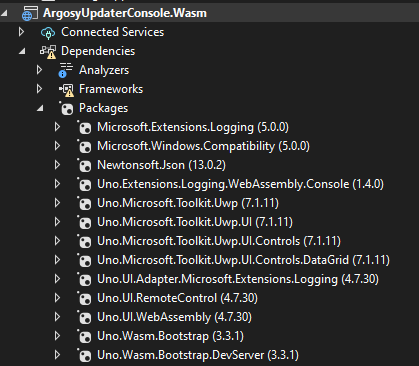Click the Uno.Microsoft.Toolkit.Uwp.UI.Controls (7.1.11) package icon
Screen dimensions: 419x366
pyautogui.click(x=84, y=241)
